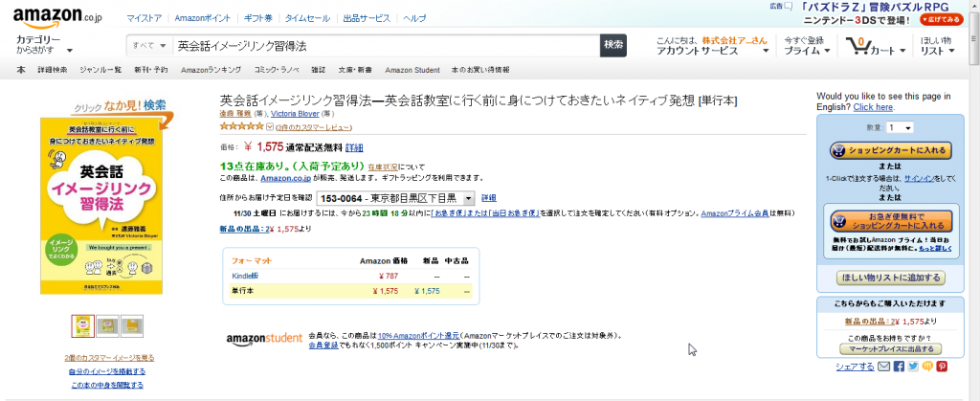Screen dimensions: 980x401
Task: Click Amazon.co.jp seller link in description
Action: [x=285, y=177]
